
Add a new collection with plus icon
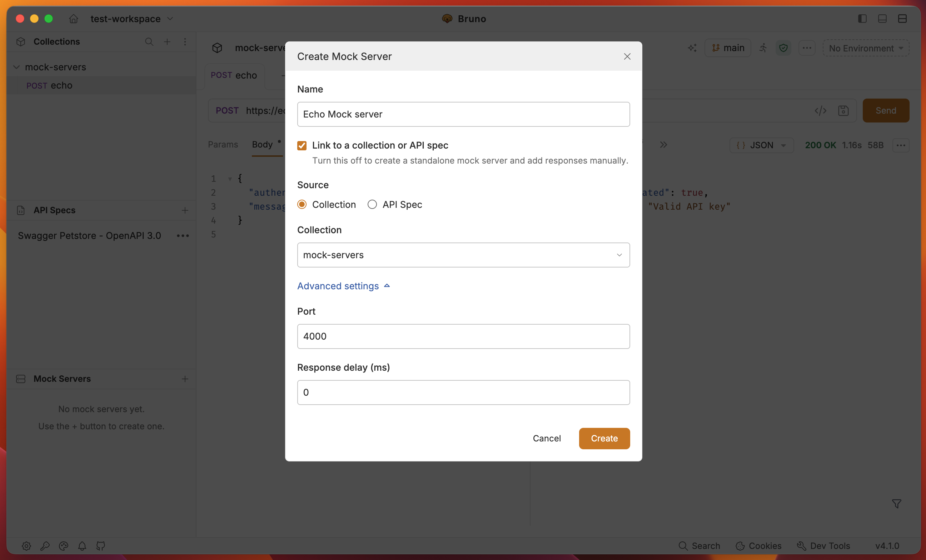click(x=167, y=42)
